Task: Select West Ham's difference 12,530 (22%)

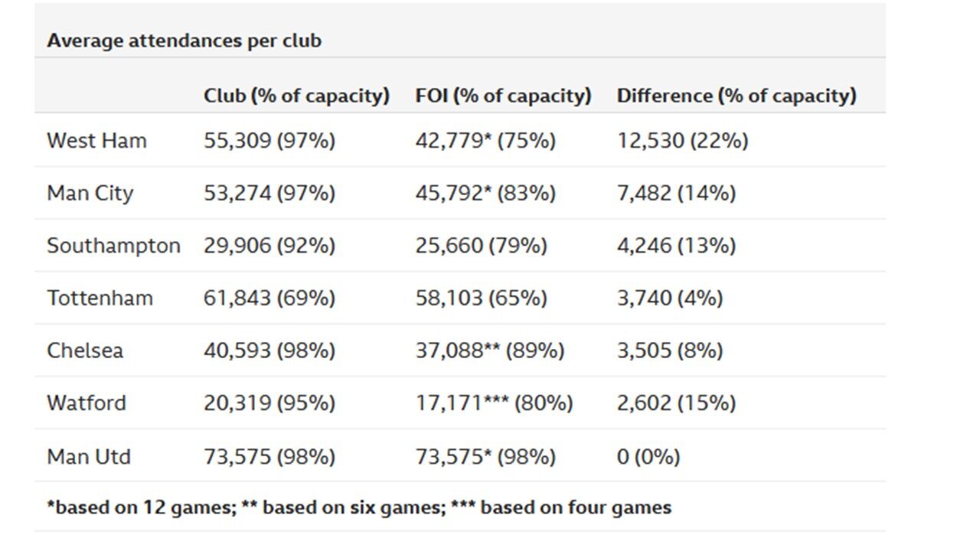Action: coord(682,141)
